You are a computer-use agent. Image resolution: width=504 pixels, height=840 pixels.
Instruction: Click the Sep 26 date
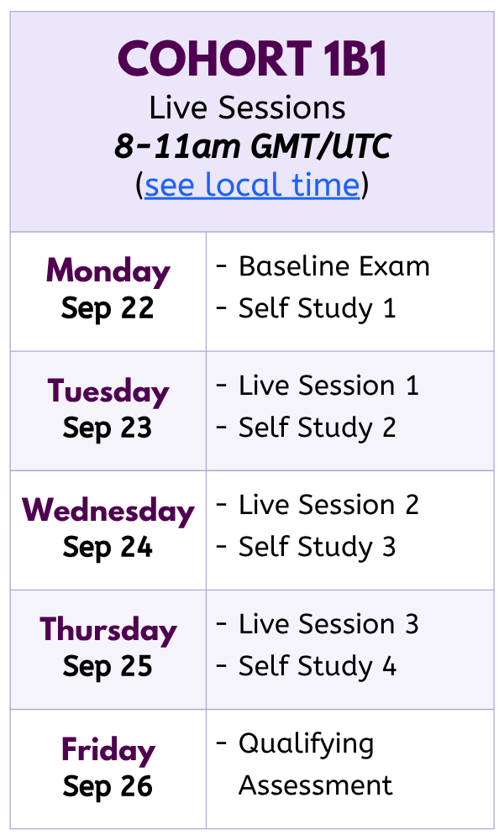point(108,786)
